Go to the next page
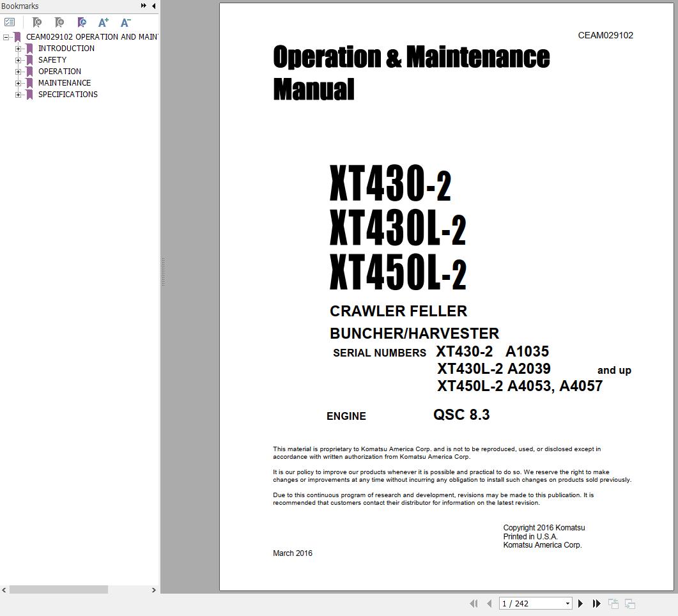Screen dimensions: 678x616 (x=580, y=603)
